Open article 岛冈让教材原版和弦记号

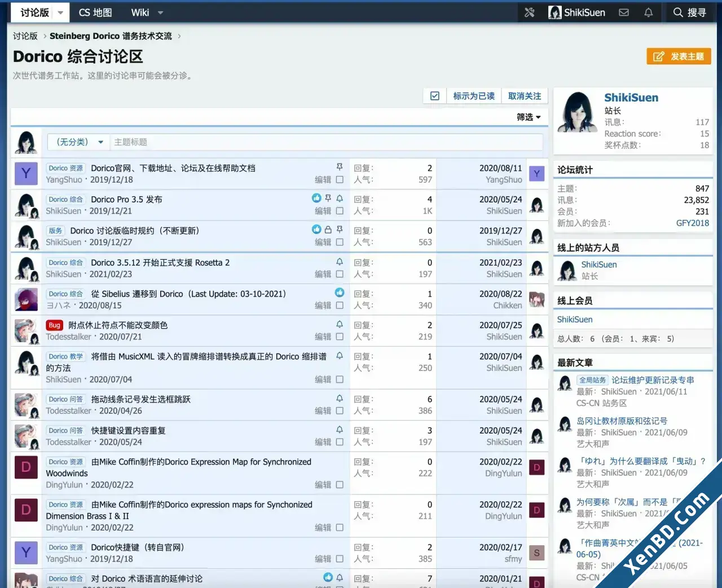click(622, 421)
